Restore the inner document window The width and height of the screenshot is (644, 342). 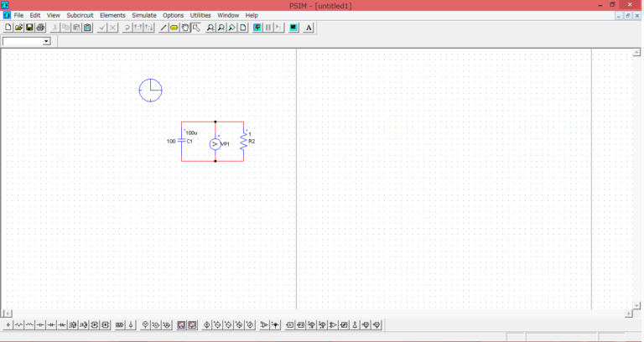tap(627, 16)
